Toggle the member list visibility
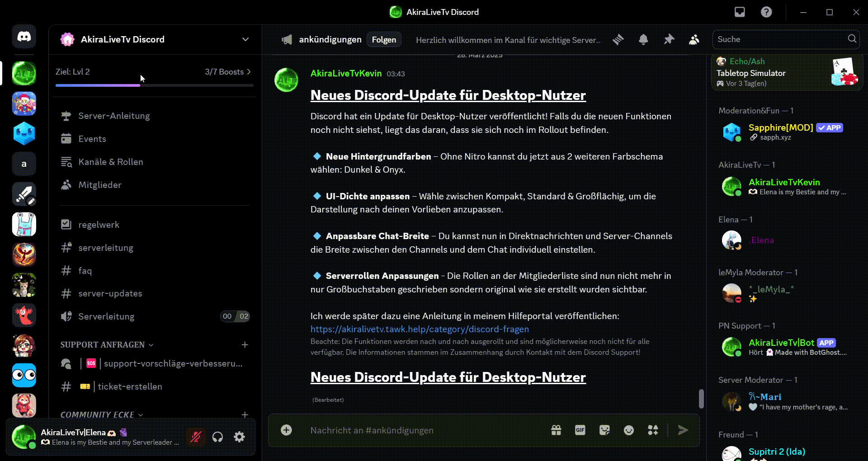Screen dimensions: 868x461 pos(694,39)
